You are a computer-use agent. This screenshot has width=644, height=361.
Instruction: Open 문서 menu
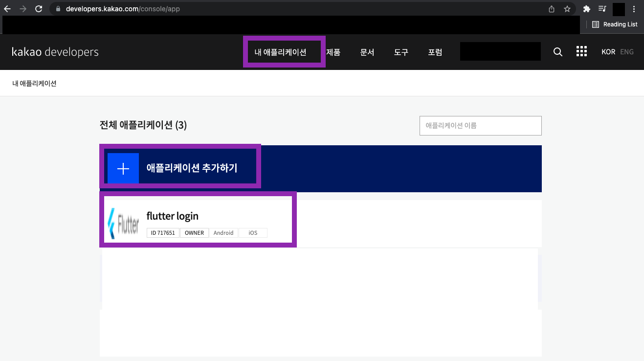(x=367, y=52)
